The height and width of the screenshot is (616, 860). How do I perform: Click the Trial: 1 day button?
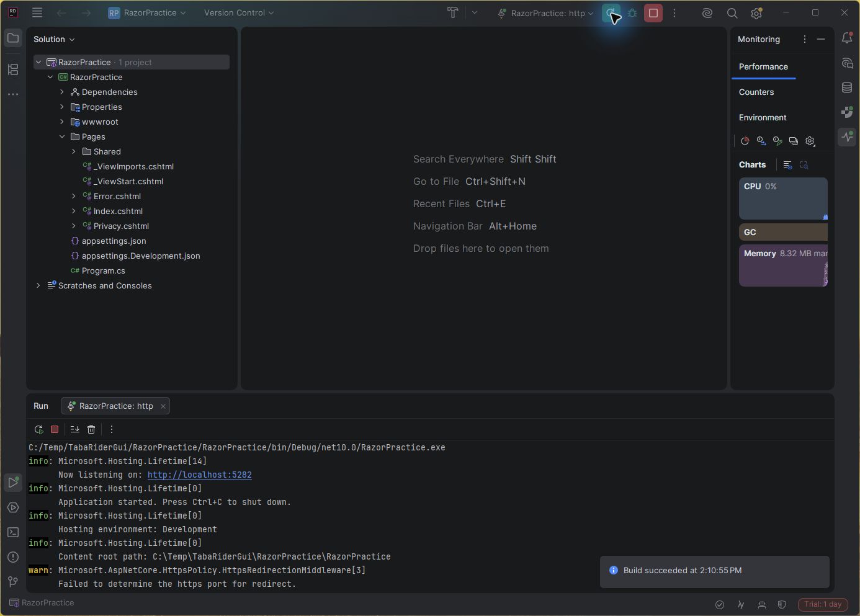[823, 604]
